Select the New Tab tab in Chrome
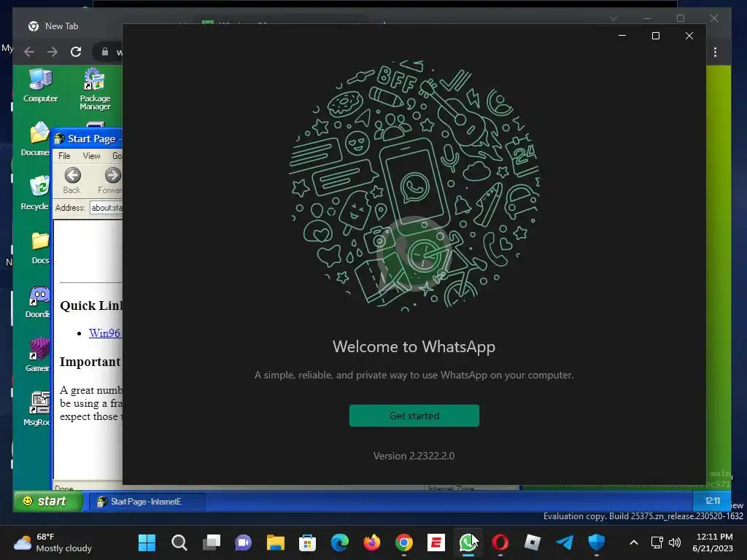Image resolution: width=747 pixels, height=560 pixels. pos(61,26)
